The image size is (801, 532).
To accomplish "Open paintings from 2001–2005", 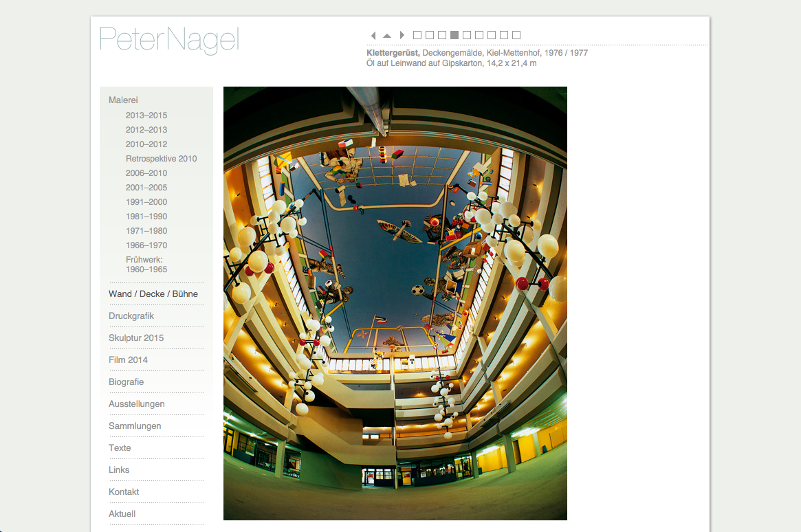I will click(x=146, y=188).
